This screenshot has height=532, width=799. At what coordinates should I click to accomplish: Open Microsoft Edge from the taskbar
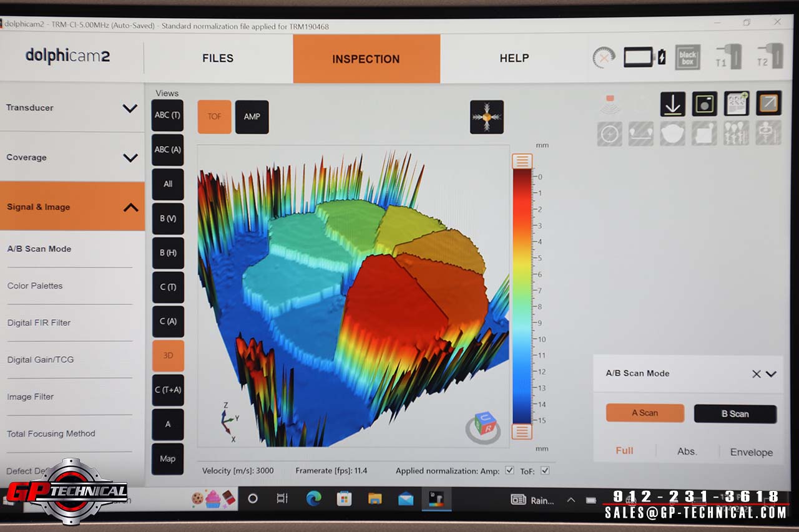[313, 499]
